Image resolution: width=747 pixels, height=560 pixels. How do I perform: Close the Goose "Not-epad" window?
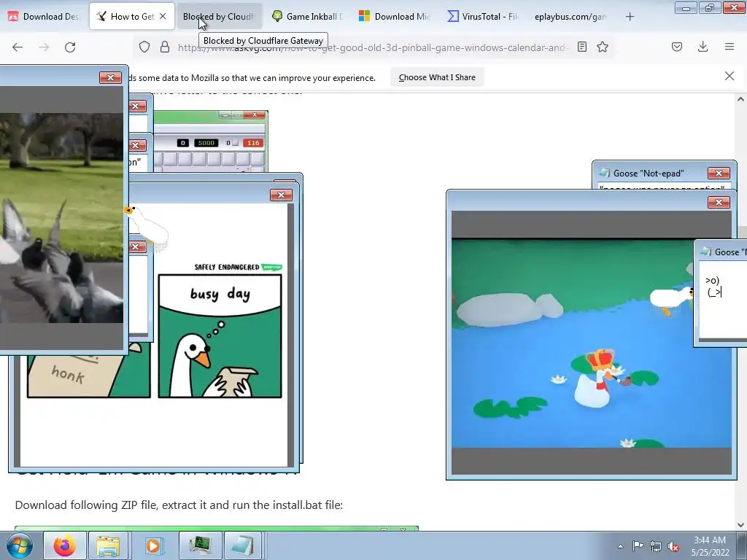(719, 173)
